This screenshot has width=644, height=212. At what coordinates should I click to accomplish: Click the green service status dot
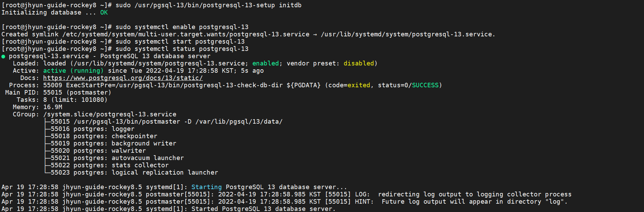coord(3,56)
